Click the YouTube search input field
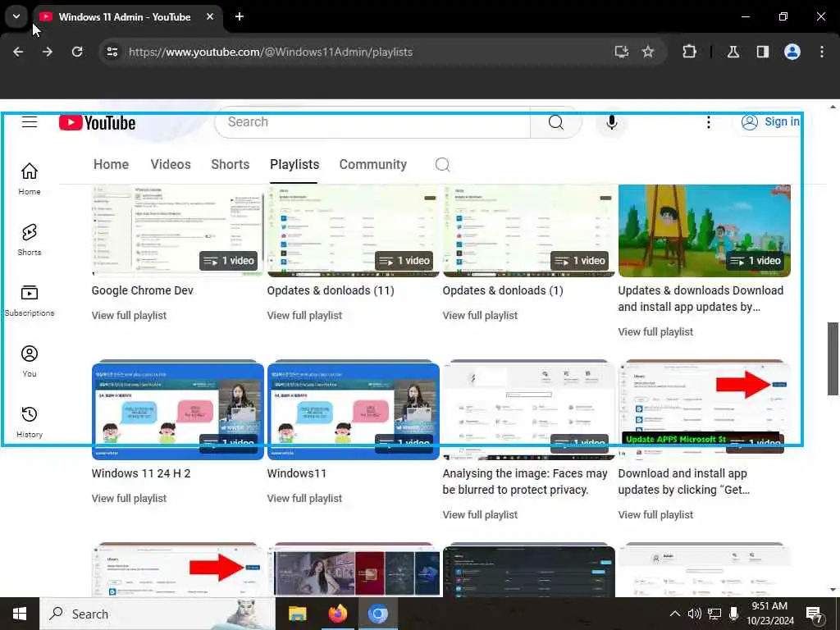This screenshot has width=840, height=630. click(372, 122)
